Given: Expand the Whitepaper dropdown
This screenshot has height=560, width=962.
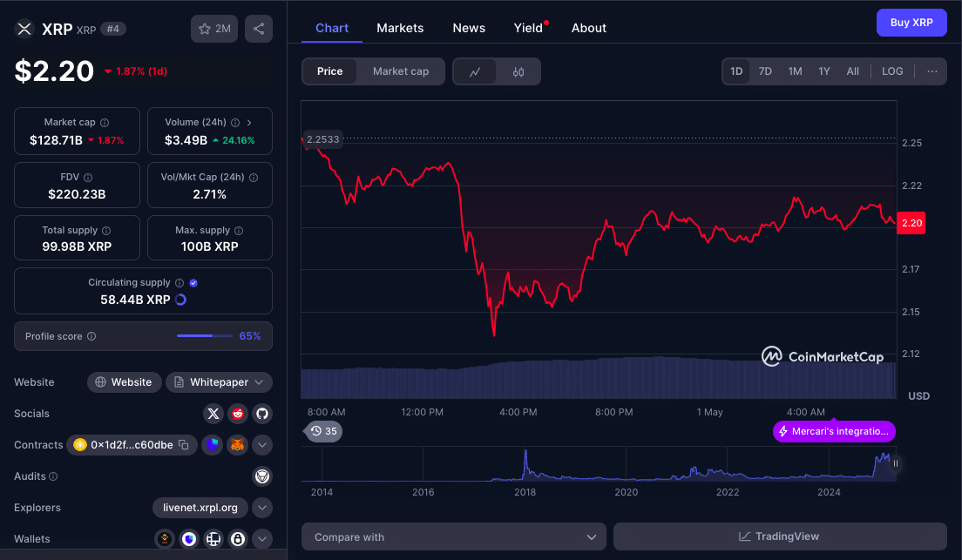Looking at the screenshot, I should point(219,382).
